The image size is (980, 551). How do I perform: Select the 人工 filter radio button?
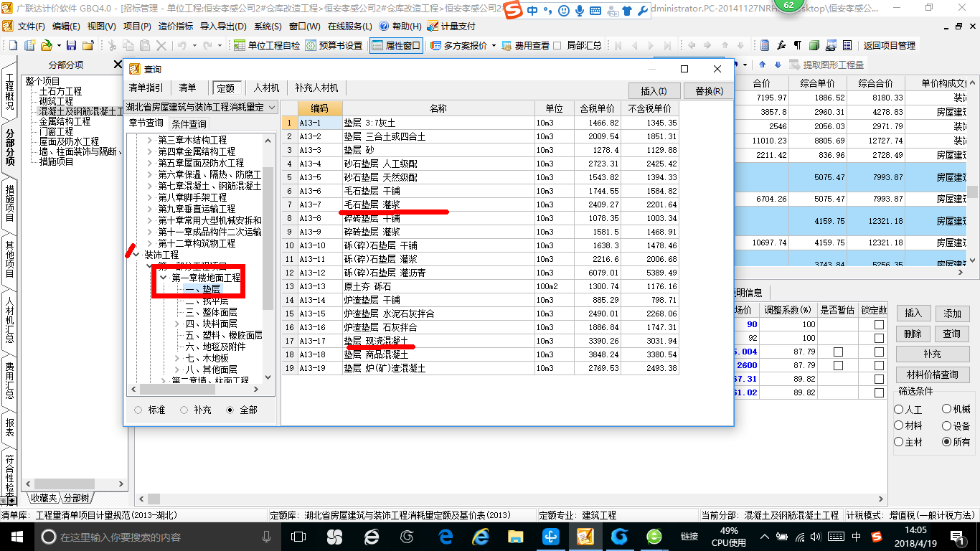point(899,409)
